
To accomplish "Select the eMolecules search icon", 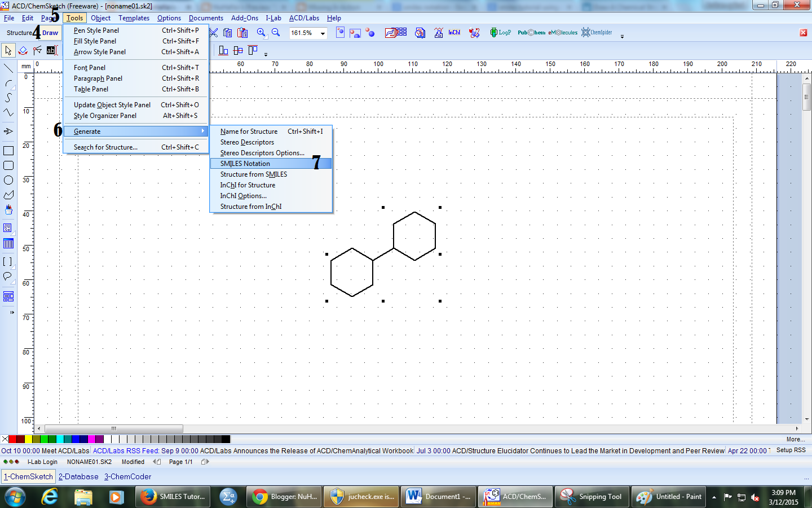I will click(562, 32).
